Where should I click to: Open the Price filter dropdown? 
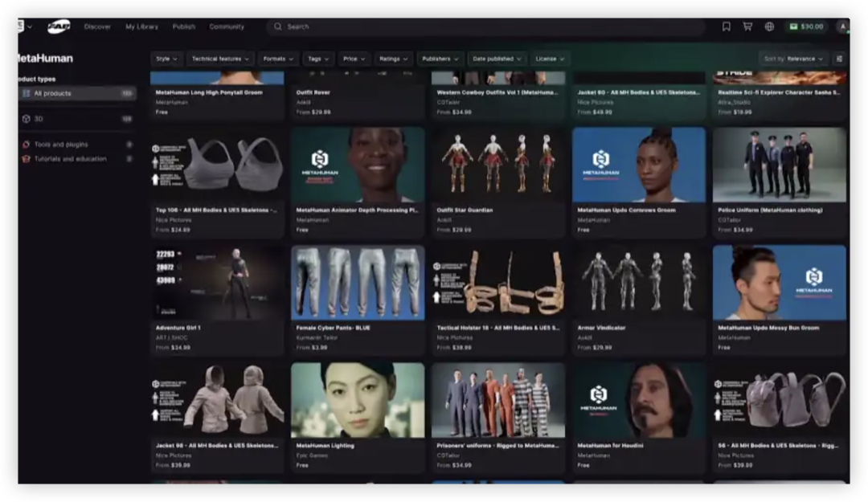[354, 59]
